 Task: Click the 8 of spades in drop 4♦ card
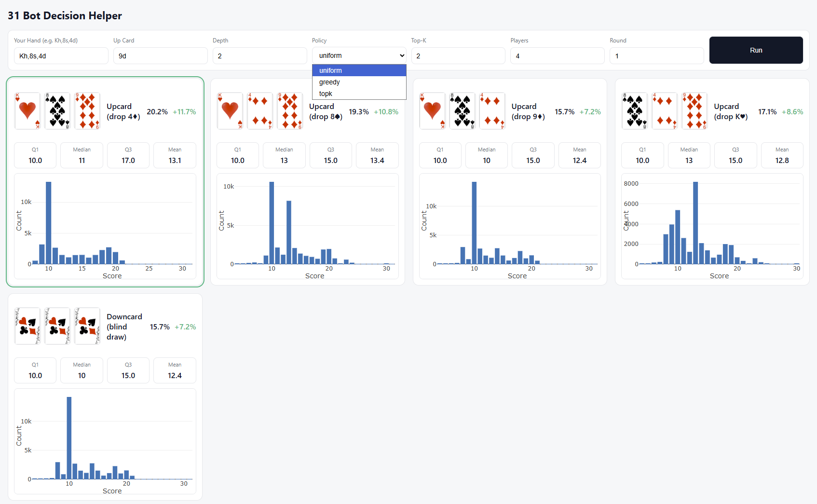tap(57, 111)
